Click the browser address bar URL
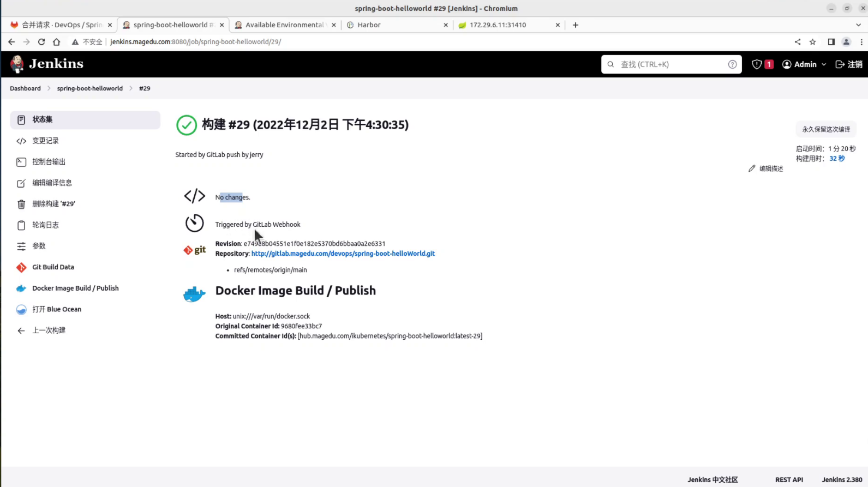Viewport: 868px width, 487px height. 195,41
